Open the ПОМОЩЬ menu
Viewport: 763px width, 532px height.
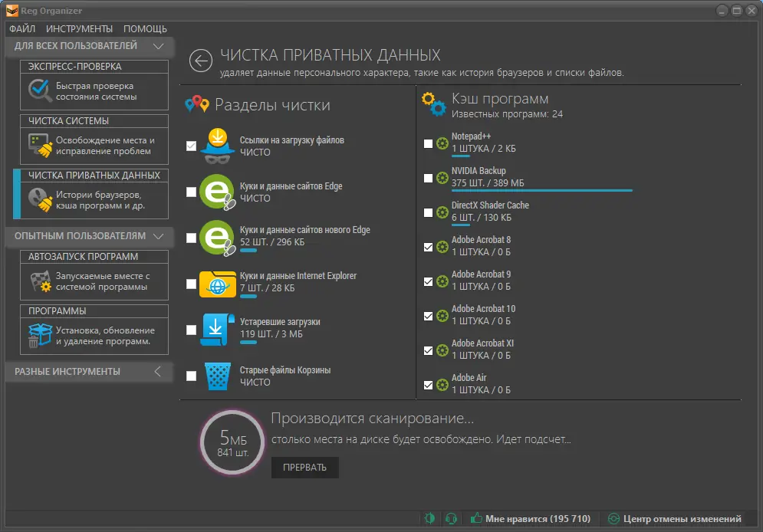click(145, 28)
